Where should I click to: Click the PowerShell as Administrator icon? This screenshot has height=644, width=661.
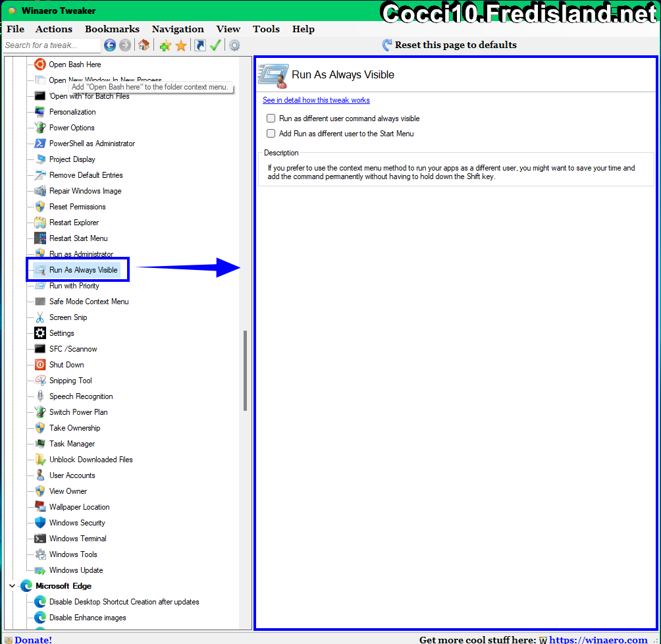point(40,144)
